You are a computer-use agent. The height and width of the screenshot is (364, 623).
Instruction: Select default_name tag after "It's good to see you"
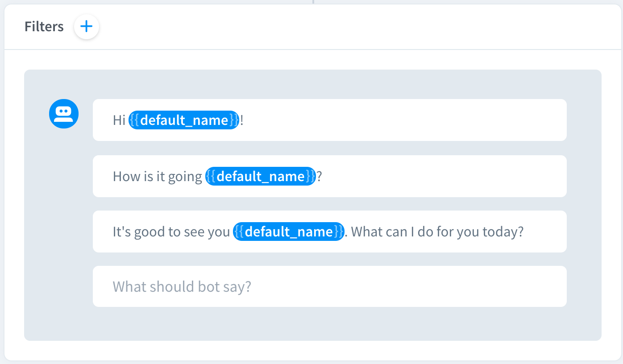(289, 232)
